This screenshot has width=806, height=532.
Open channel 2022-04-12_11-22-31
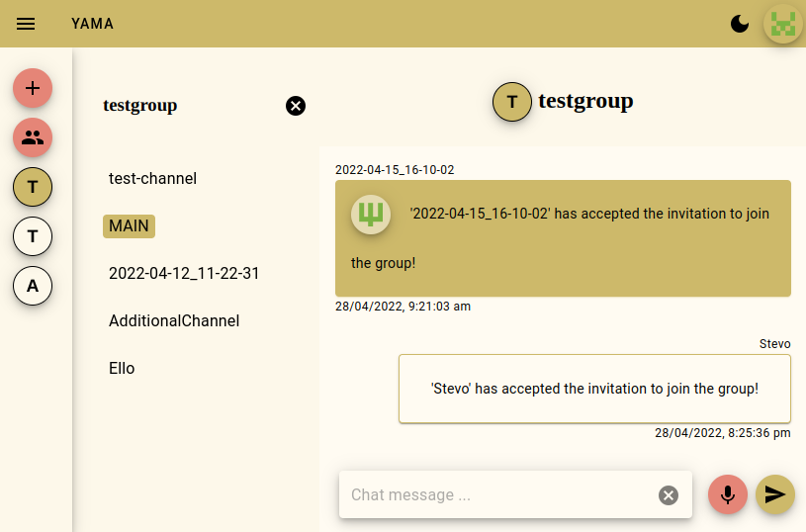(184, 273)
